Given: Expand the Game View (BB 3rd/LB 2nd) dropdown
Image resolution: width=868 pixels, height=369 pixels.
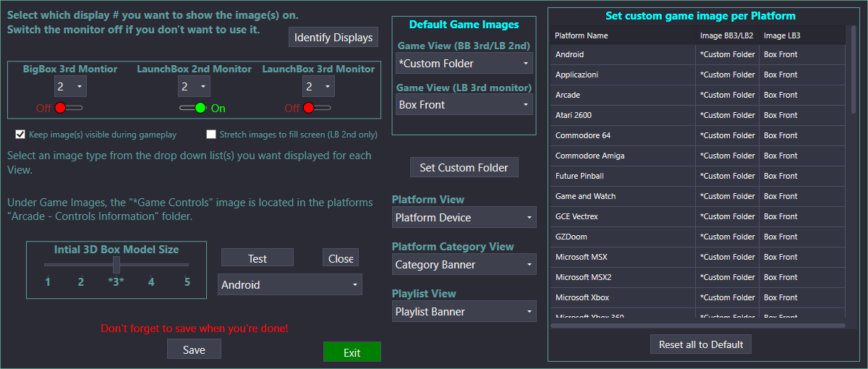Looking at the screenshot, I should click(464, 64).
